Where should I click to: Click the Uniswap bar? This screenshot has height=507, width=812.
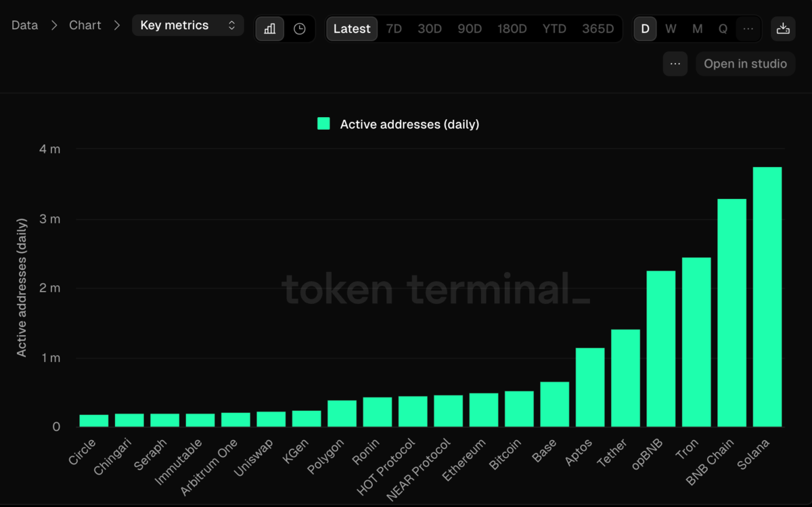(271, 420)
